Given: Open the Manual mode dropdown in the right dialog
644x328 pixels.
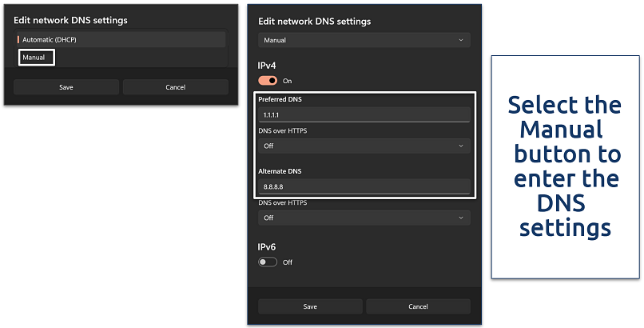Looking at the screenshot, I should point(364,39).
